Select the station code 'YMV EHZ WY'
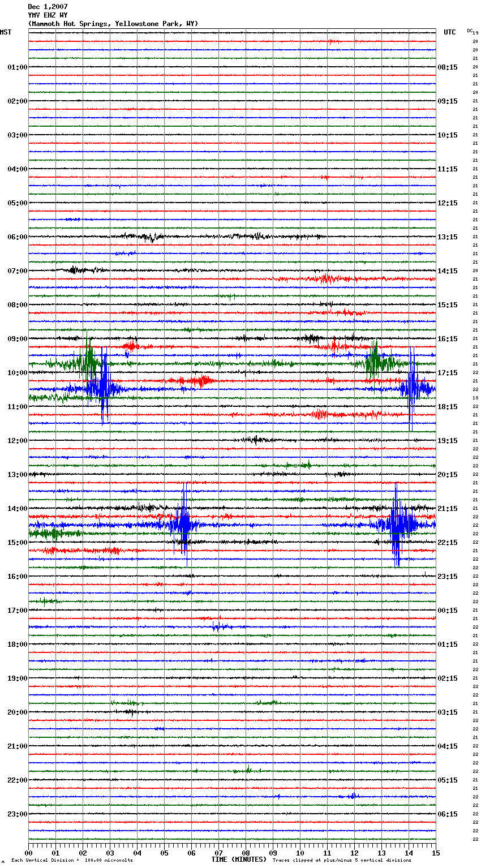Viewport: 481px width, 868px height. tap(48, 15)
